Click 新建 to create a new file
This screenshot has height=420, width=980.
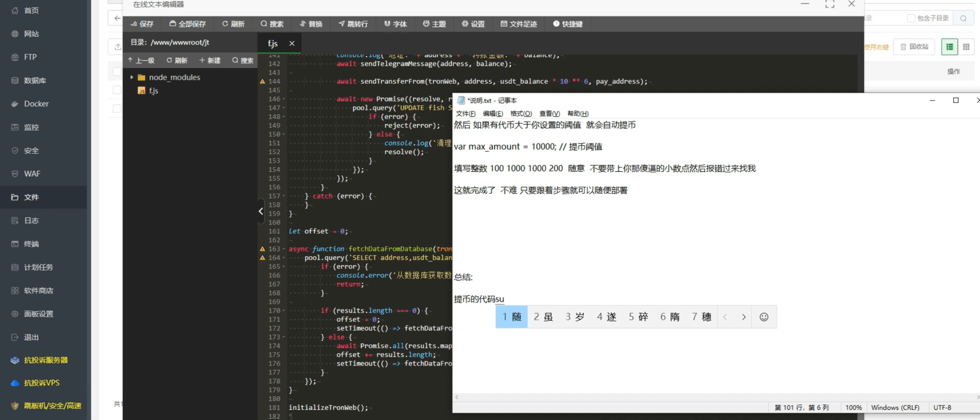click(210, 60)
